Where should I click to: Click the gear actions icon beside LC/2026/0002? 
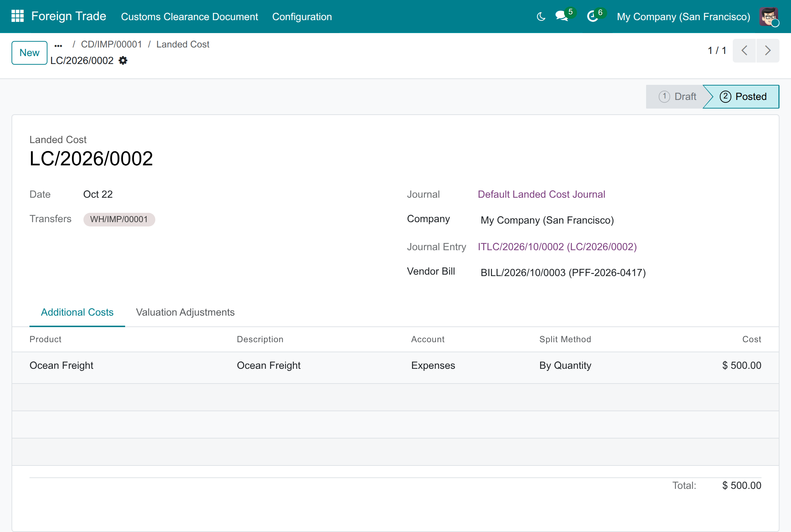(x=123, y=60)
